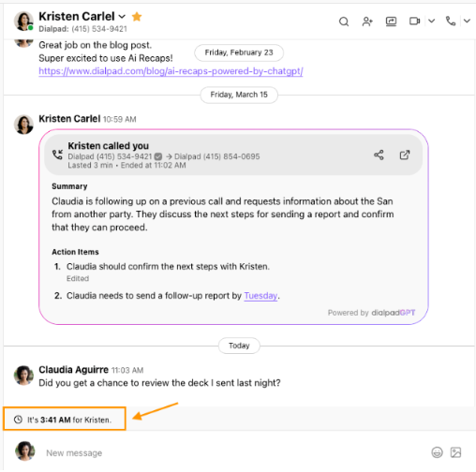Viewport: 476px width, 472px height.
Task: Expand the dropdown chevron beside Kristen Carlel name
Action: pos(122,17)
